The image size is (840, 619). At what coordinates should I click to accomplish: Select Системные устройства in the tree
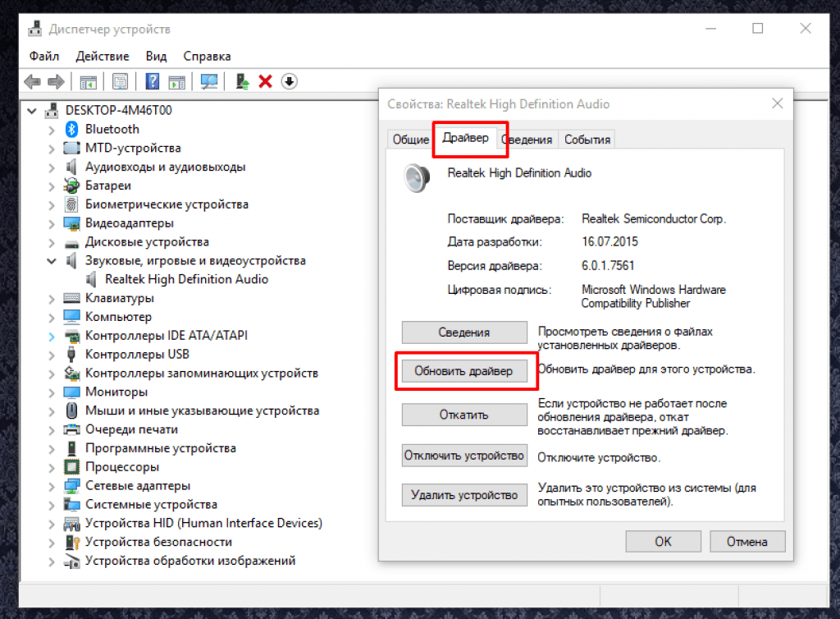click(151, 504)
